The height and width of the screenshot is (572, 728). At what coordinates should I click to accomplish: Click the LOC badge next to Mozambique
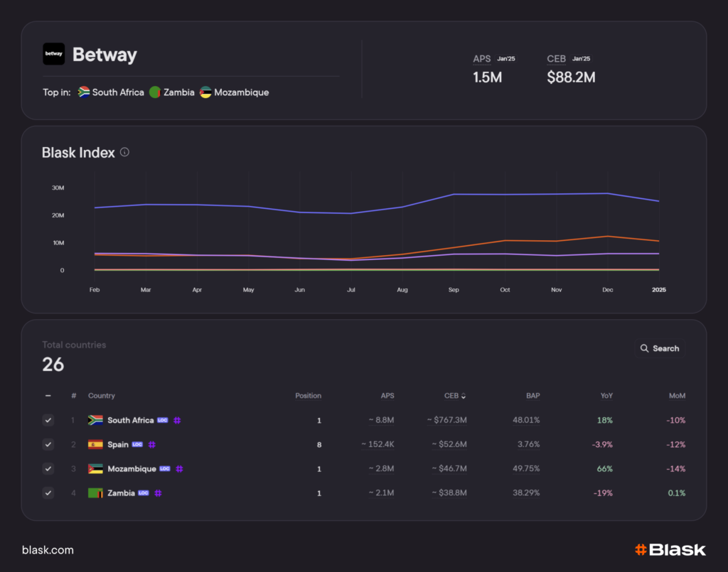[x=165, y=469]
